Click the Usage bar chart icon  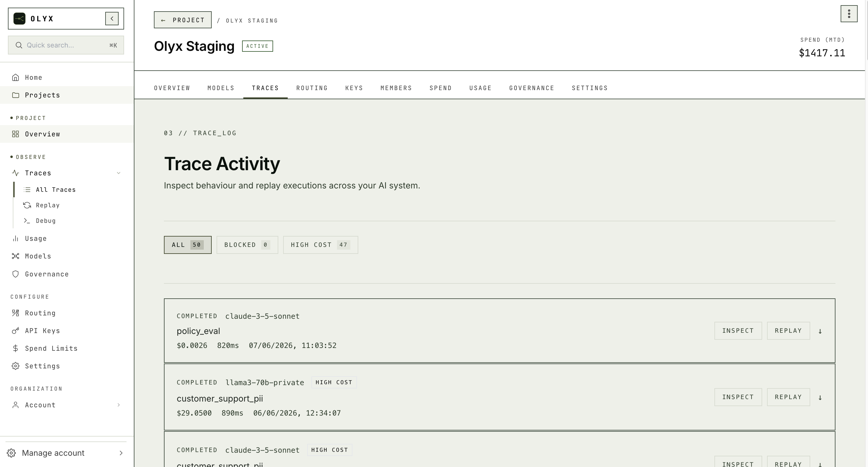coord(16,239)
